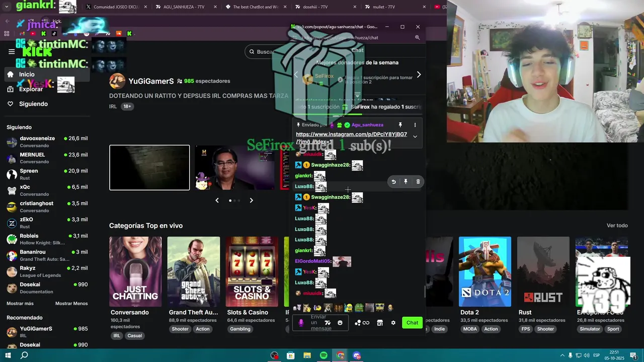Select the Gambling tag under Slots & Casino
Viewport: 644px width, 362px height.
click(240, 329)
